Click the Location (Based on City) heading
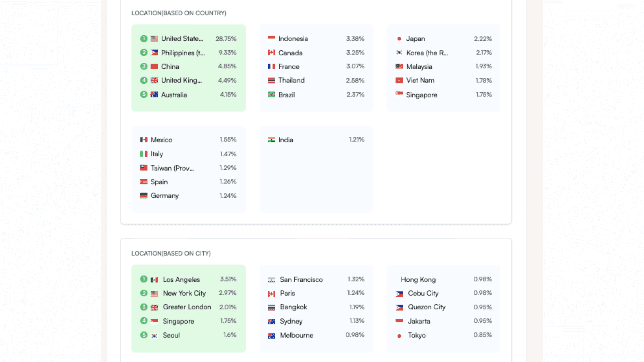 (x=171, y=253)
